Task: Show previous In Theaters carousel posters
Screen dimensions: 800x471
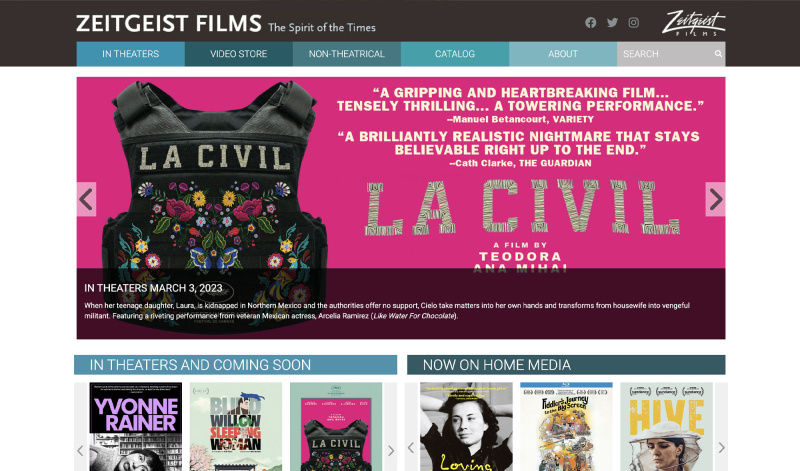Action: pos(81,450)
